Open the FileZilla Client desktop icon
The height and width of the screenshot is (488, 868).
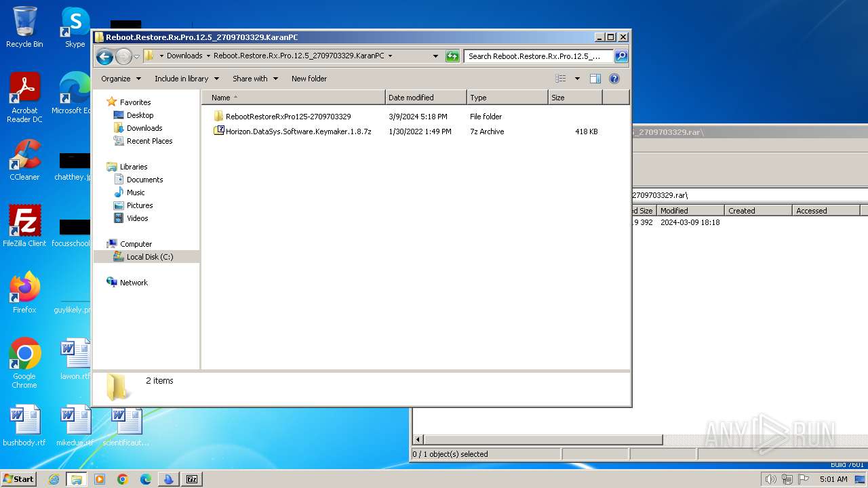(x=24, y=226)
